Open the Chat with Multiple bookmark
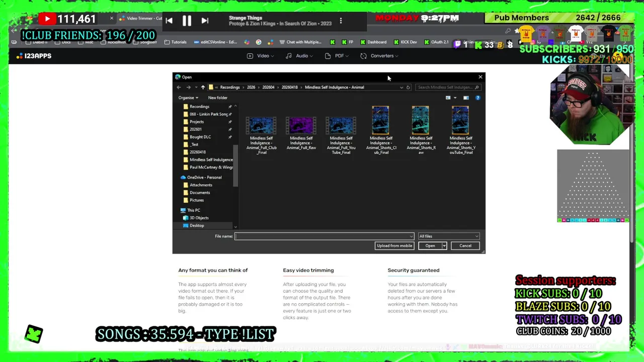The width and height of the screenshot is (644, 362). pos(300,42)
